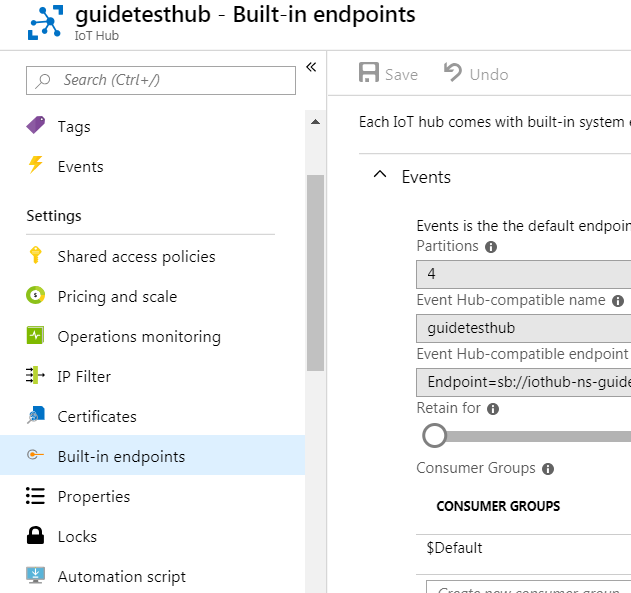Click the Retain for slider handle
This screenshot has width=631, height=593.
tap(434, 435)
